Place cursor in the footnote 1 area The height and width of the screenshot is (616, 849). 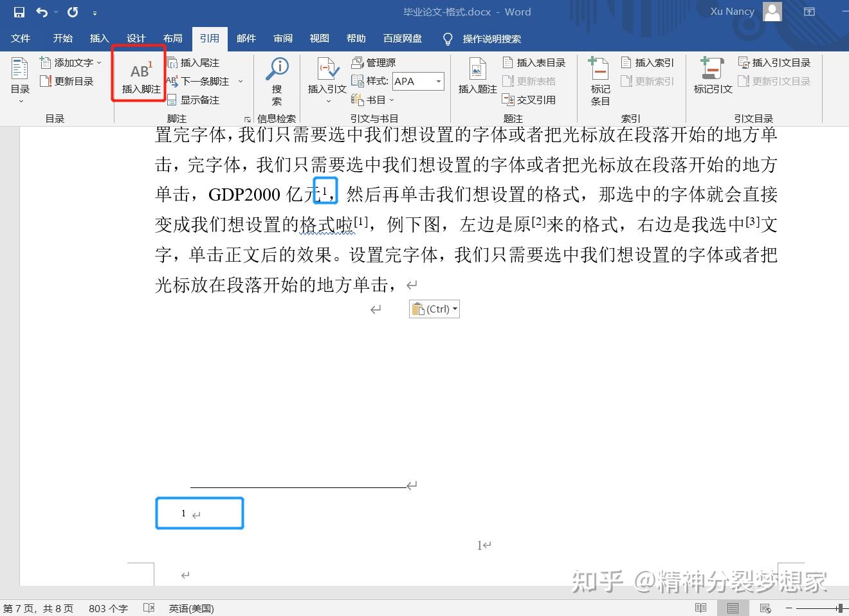[199, 513]
